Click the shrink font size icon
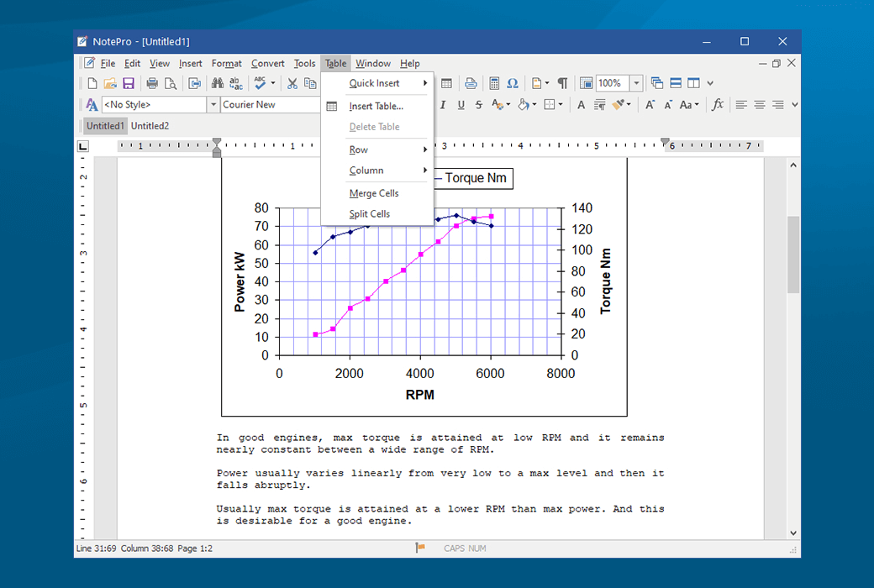874x588 pixels. [668, 105]
